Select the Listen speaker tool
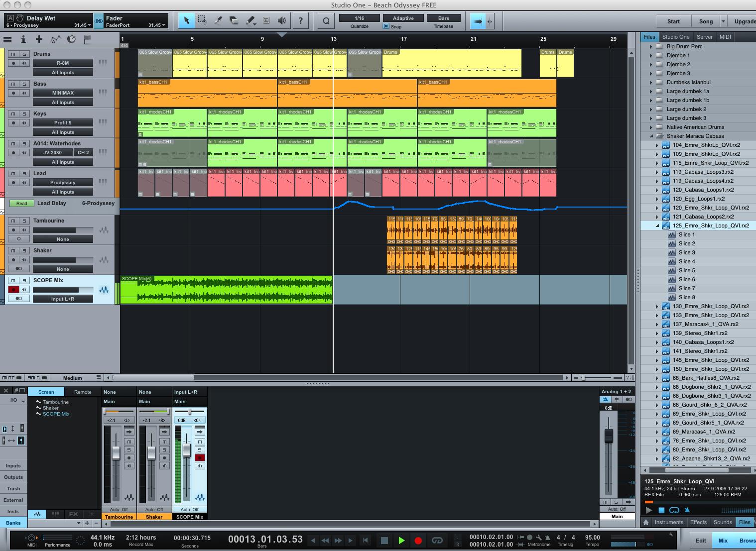 [282, 20]
